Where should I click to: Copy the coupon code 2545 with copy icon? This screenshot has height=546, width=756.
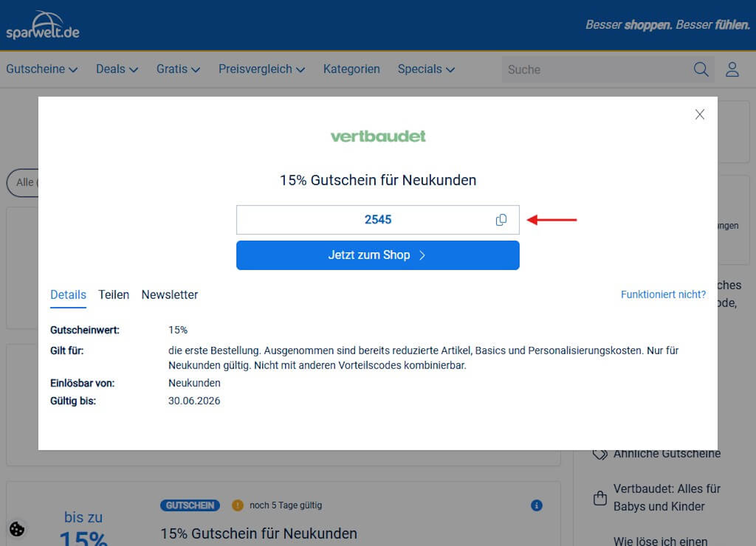click(501, 220)
